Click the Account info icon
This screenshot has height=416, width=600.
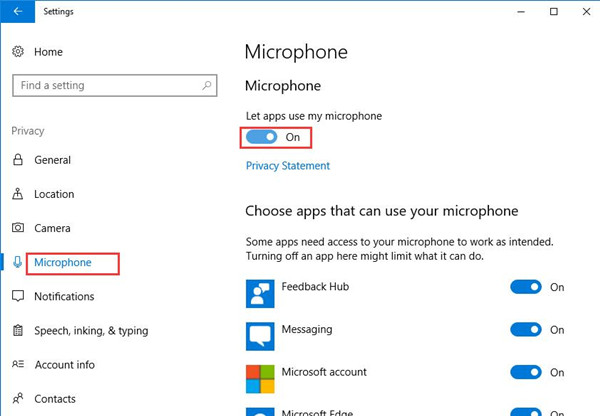pyautogui.click(x=18, y=364)
